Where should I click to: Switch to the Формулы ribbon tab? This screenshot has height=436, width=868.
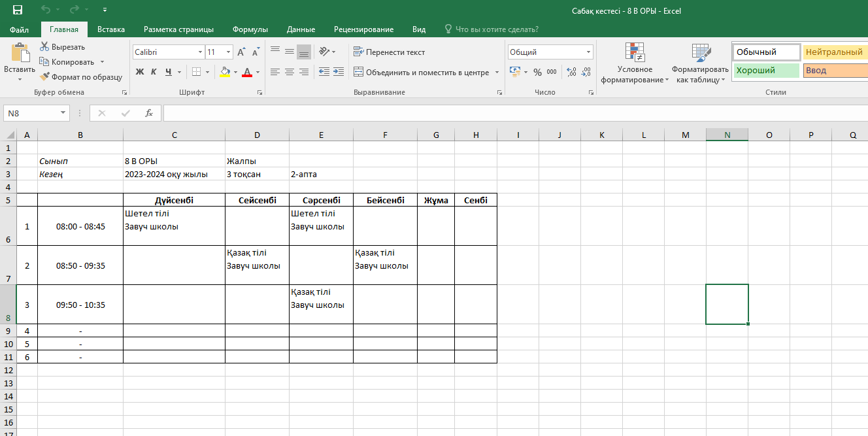pyautogui.click(x=250, y=29)
